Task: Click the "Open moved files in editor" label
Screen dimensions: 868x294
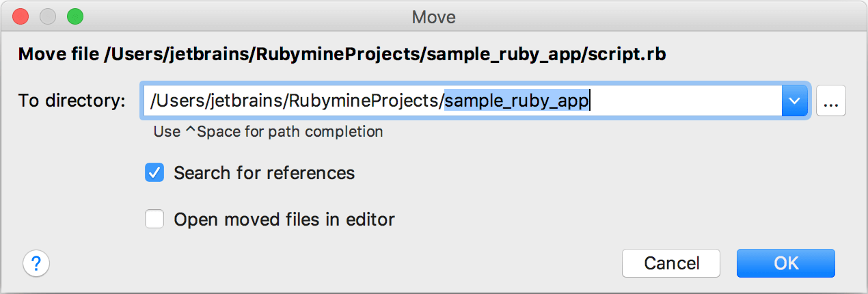Action: click(x=284, y=219)
